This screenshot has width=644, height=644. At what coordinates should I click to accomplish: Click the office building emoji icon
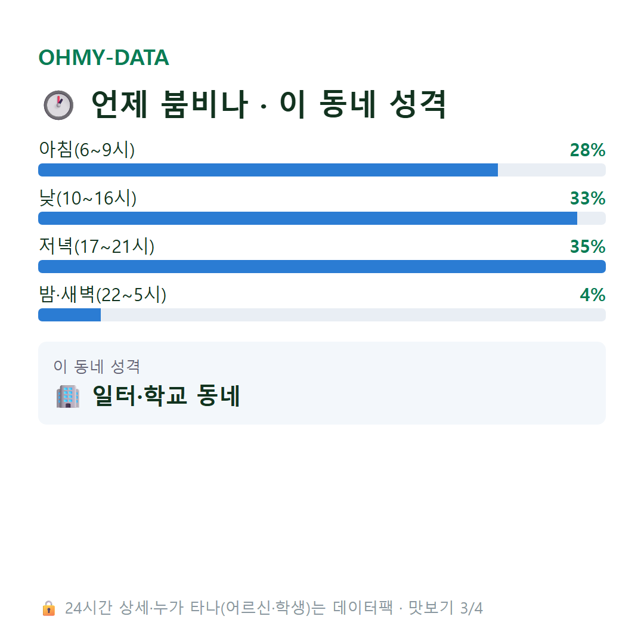[x=68, y=397]
